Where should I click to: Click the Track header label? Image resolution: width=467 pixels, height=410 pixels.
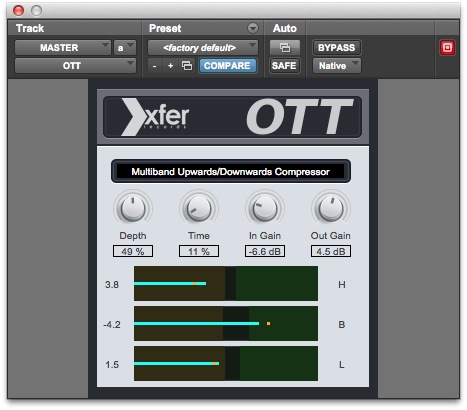point(30,28)
